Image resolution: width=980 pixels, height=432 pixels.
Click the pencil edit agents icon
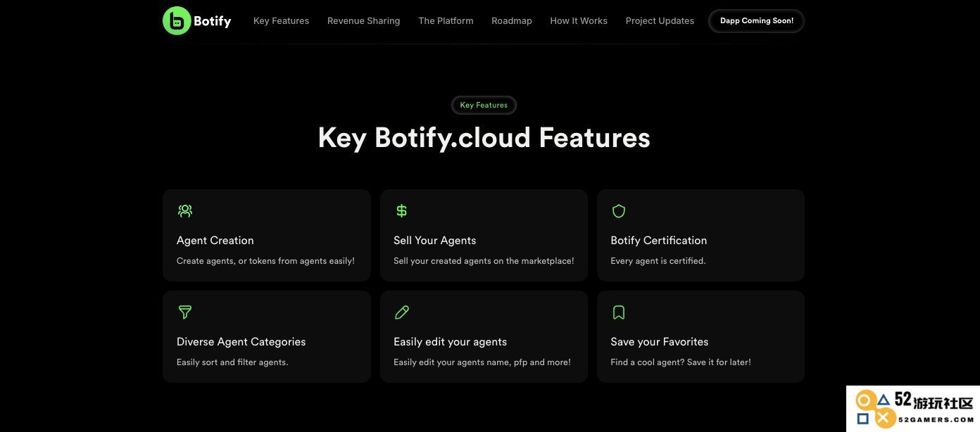tap(402, 312)
